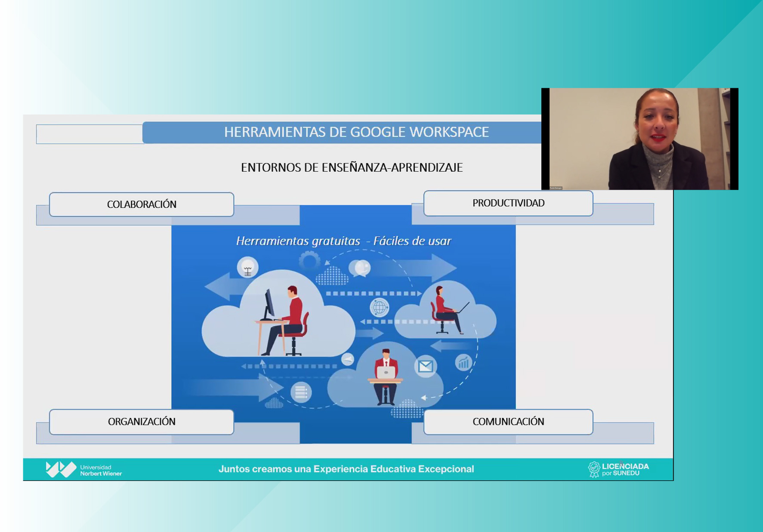This screenshot has width=763, height=532.
Task: Click the light bulb icon in the illustration
Action: (247, 268)
